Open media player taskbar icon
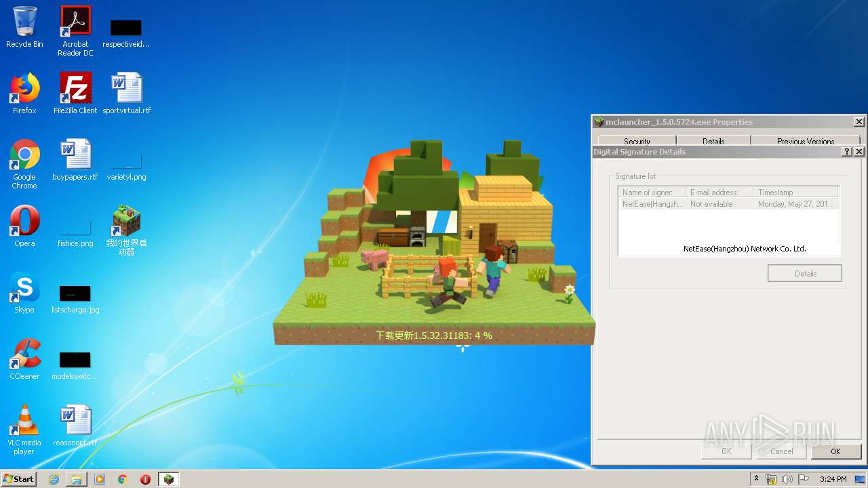Image resolution: width=868 pixels, height=488 pixels. pyautogui.click(x=100, y=479)
